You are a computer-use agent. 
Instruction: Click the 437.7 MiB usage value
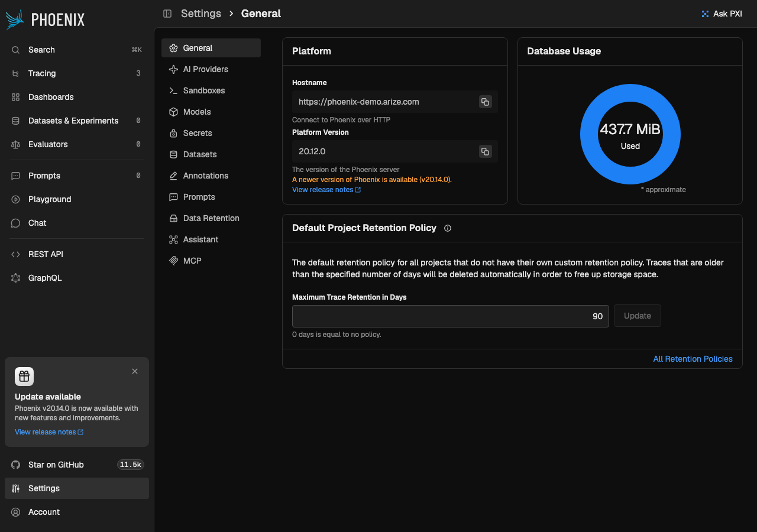(x=630, y=129)
